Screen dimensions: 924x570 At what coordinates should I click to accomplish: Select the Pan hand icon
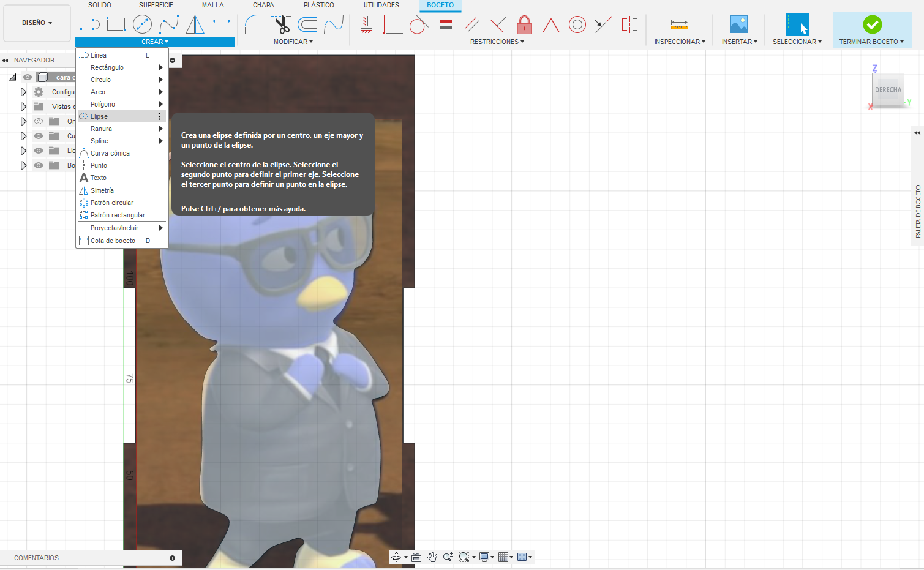point(432,557)
